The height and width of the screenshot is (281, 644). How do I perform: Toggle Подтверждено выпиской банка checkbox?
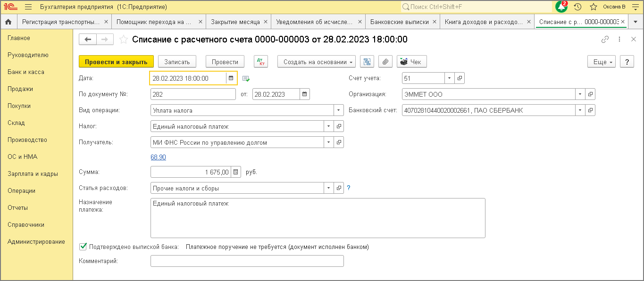[84, 246]
